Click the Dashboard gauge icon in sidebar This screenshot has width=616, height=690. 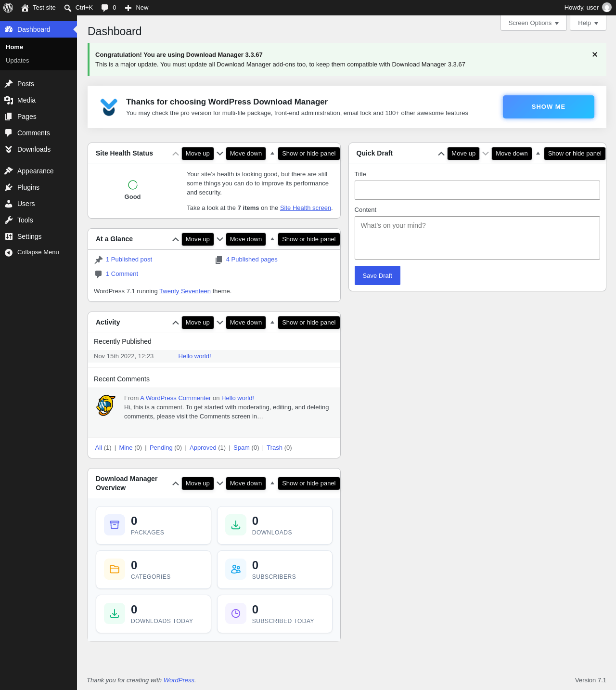point(9,29)
